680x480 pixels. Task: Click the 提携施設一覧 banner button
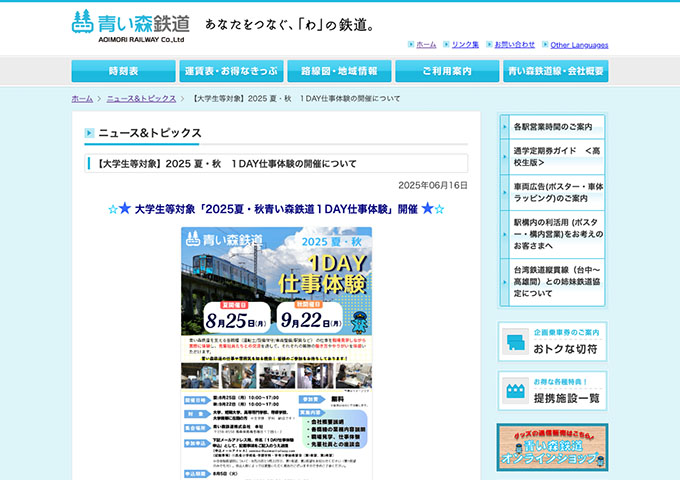click(x=552, y=391)
